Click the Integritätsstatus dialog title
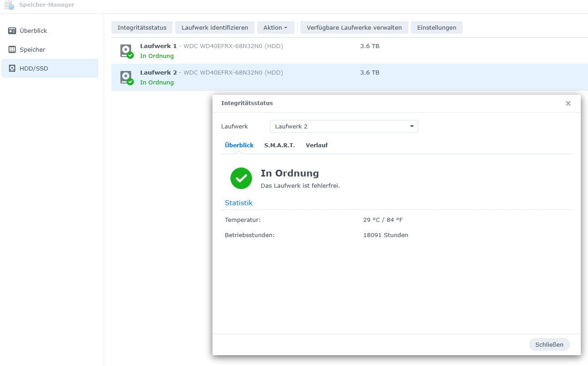This screenshot has height=366, width=588. (x=247, y=103)
